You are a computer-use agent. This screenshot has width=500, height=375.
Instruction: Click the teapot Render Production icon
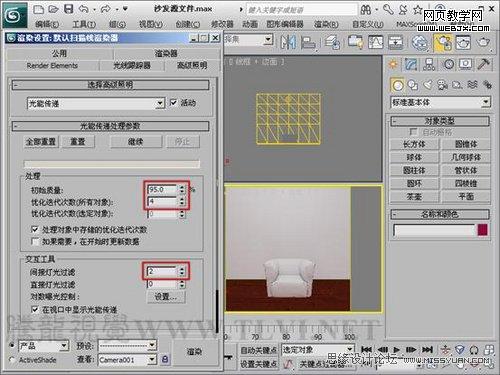click(x=483, y=42)
